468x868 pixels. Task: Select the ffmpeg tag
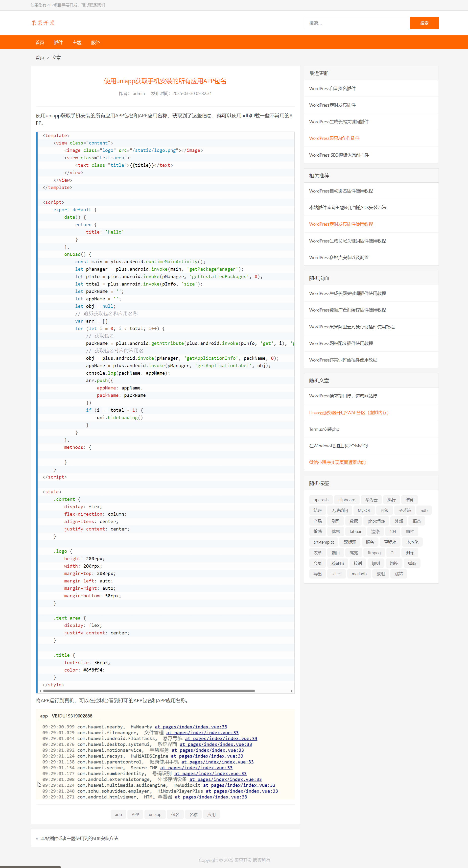tap(374, 553)
